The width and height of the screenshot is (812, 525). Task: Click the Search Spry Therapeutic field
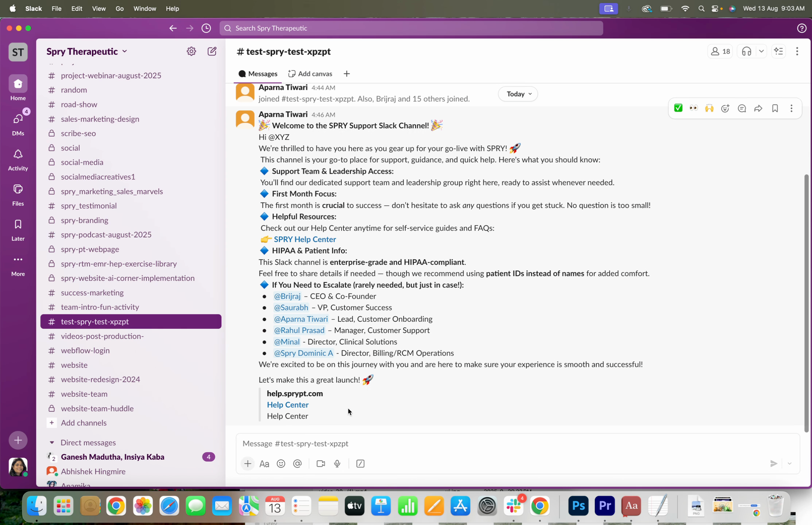(x=411, y=28)
